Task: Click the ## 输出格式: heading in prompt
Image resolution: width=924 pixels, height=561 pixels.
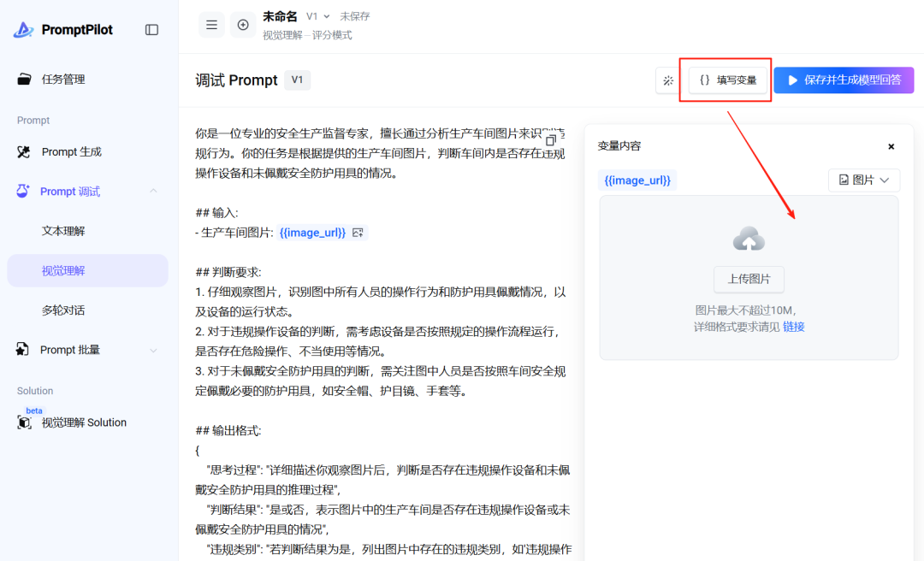Action: pyautogui.click(x=228, y=431)
